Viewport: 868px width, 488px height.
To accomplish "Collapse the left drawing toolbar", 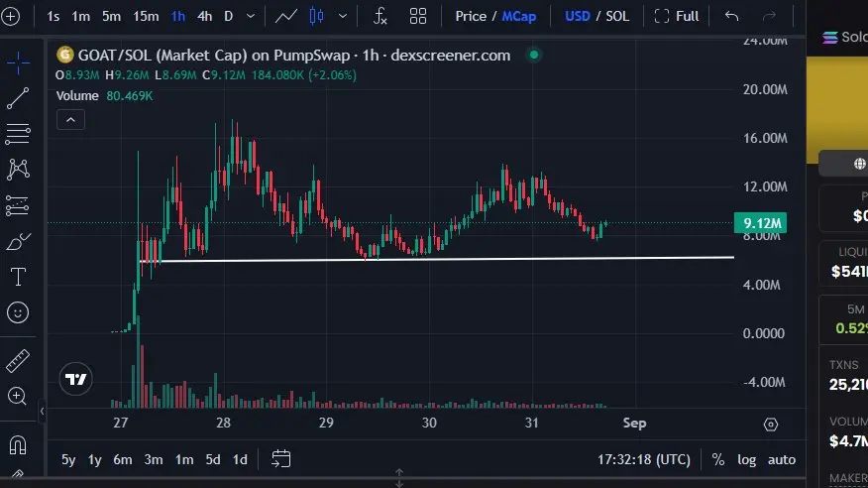I will 42,411.
